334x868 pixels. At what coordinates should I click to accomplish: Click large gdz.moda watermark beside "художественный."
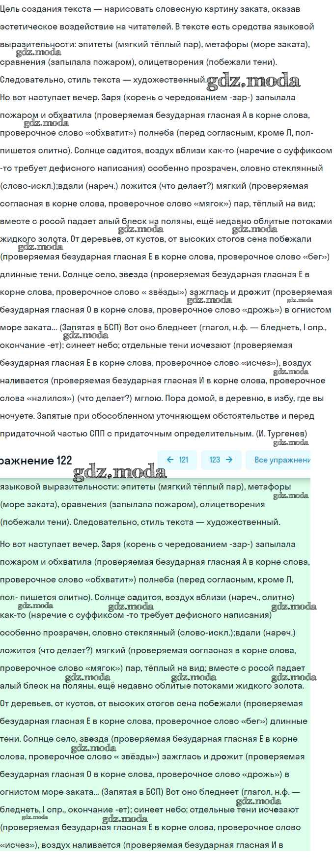[253, 81]
